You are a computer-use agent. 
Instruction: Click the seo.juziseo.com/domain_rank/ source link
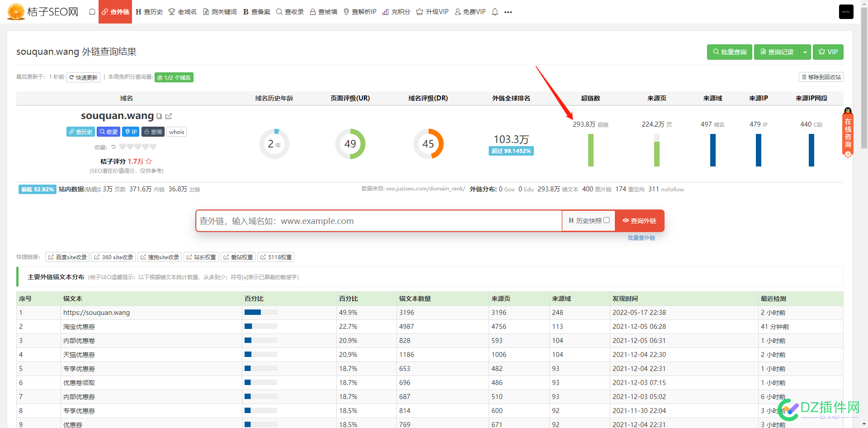(425, 189)
